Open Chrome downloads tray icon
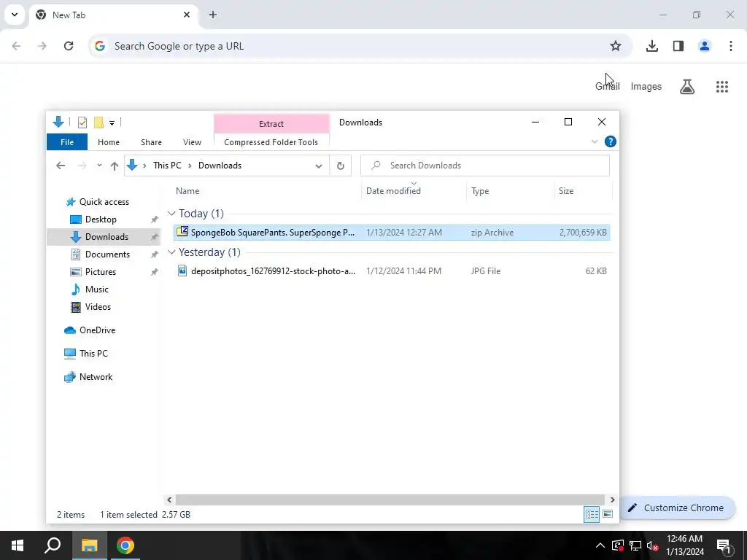This screenshot has width=747, height=560. (651, 46)
